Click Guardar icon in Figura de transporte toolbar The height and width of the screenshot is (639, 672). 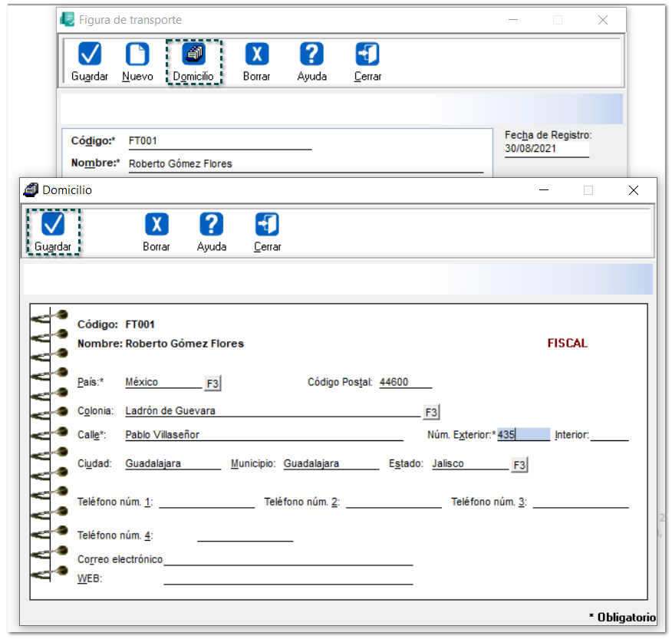90,54
